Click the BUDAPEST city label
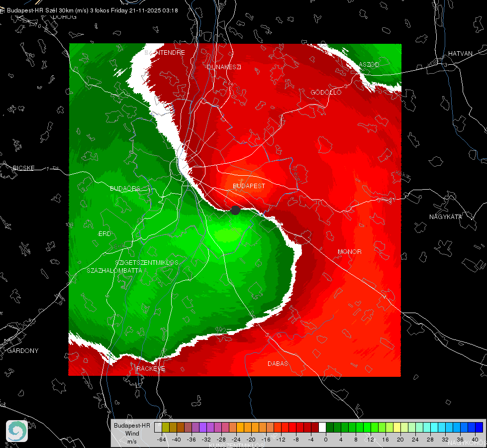Image resolution: width=487 pixels, height=448 pixels. (249, 186)
